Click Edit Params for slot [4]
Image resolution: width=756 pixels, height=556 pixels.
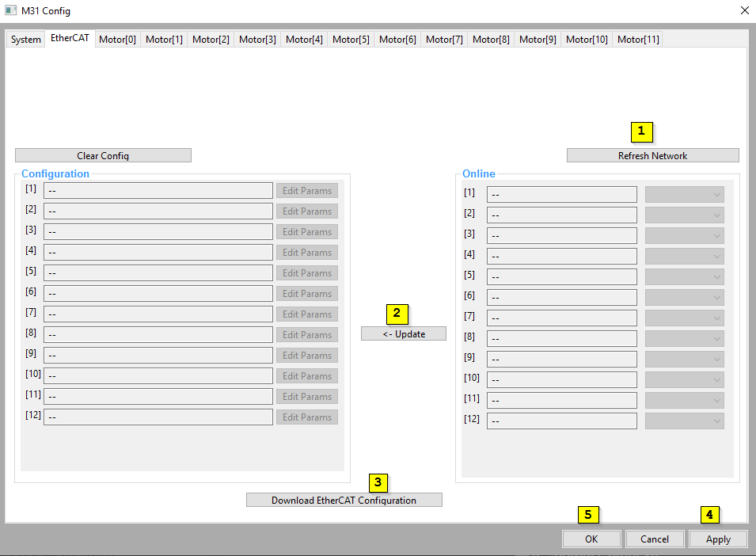point(307,252)
